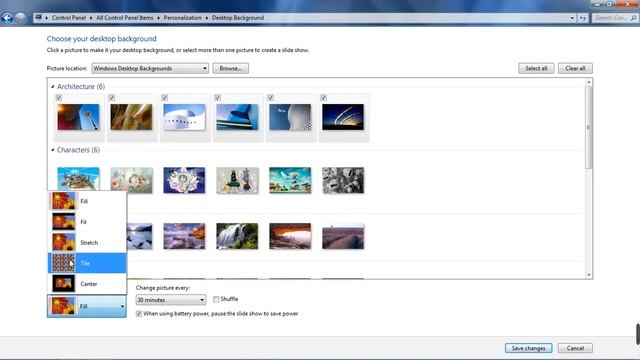Click the picture list scrollbar thumb

pyautogui.click(x=588, y=127)
